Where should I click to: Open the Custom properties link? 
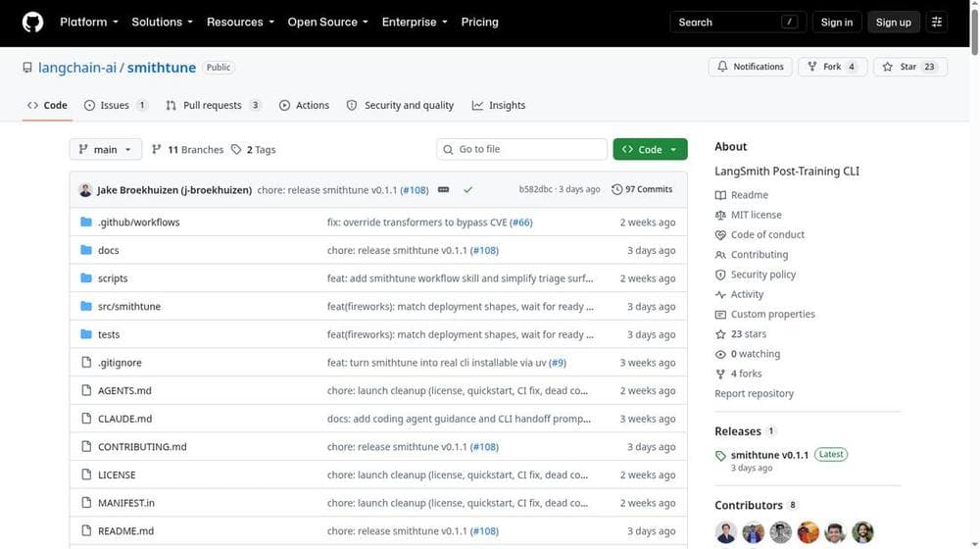(765, 314)
